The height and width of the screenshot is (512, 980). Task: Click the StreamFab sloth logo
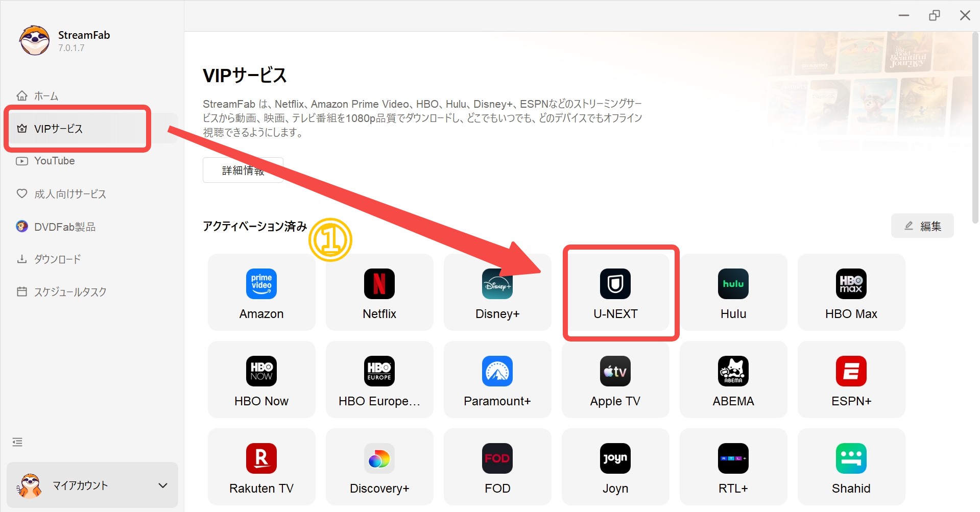(33, 40)
